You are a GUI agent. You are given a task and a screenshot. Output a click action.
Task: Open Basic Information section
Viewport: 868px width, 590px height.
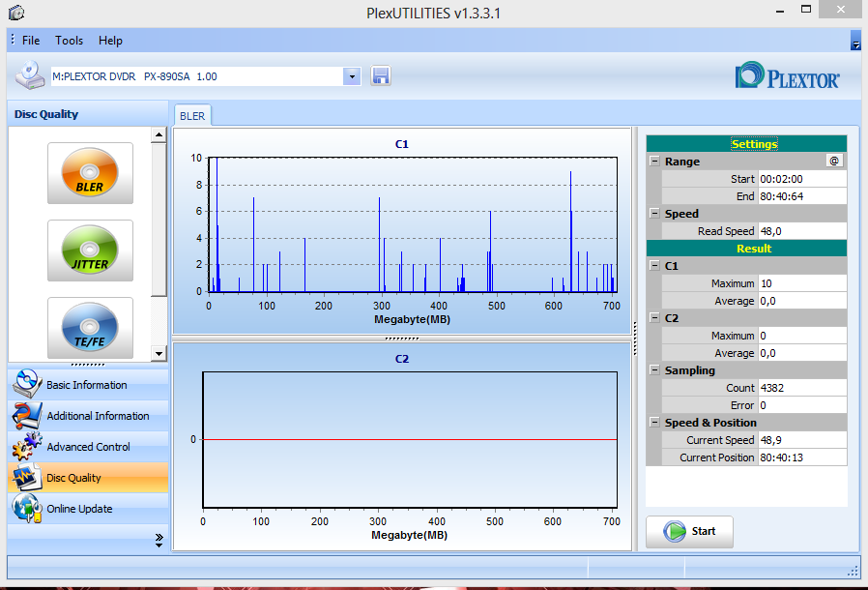pyautogui.click(x=89, y=385)
